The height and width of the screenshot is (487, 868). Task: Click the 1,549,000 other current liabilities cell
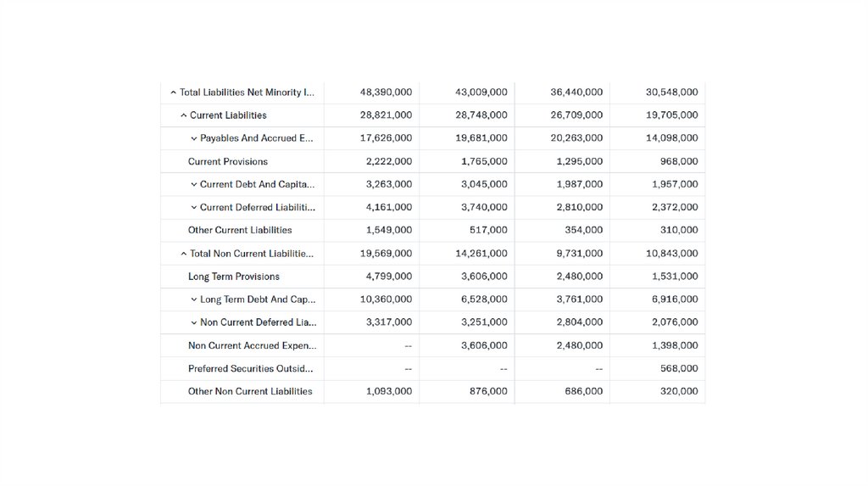pos(389,230)
